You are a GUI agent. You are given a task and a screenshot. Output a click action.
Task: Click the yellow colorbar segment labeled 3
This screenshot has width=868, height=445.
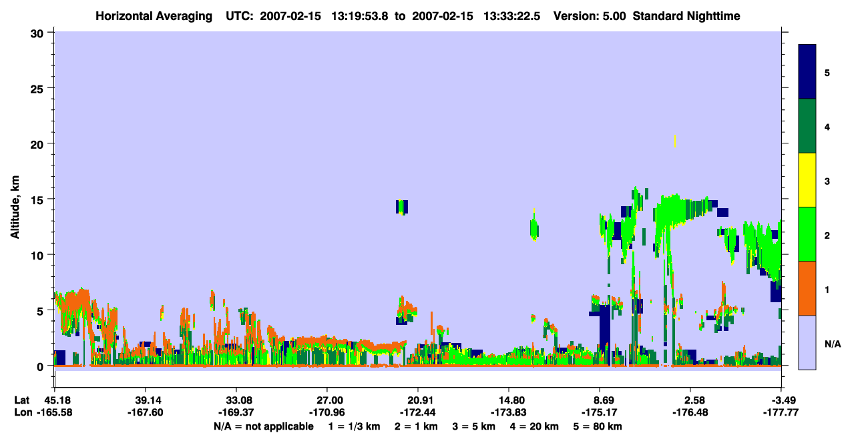coord(807,180)
